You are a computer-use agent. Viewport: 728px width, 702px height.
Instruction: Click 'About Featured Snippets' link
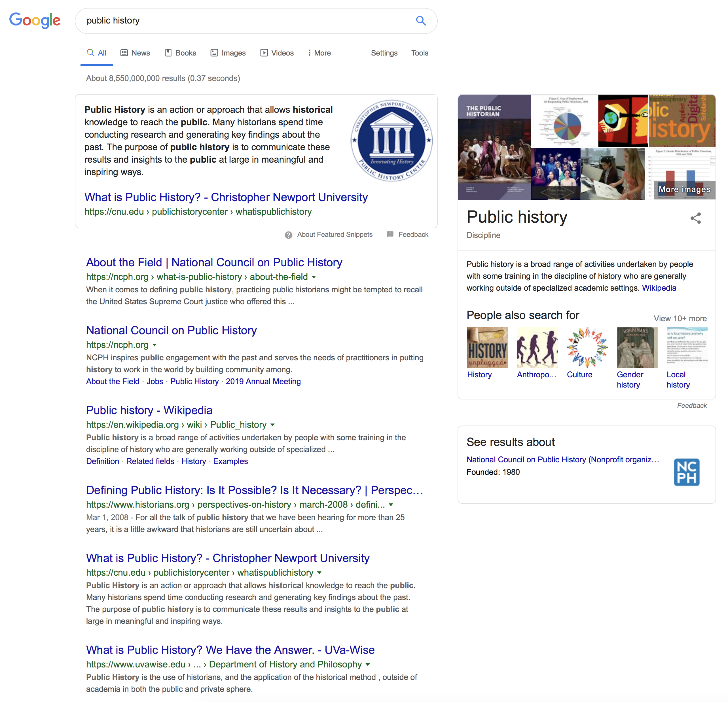point(335,235)
